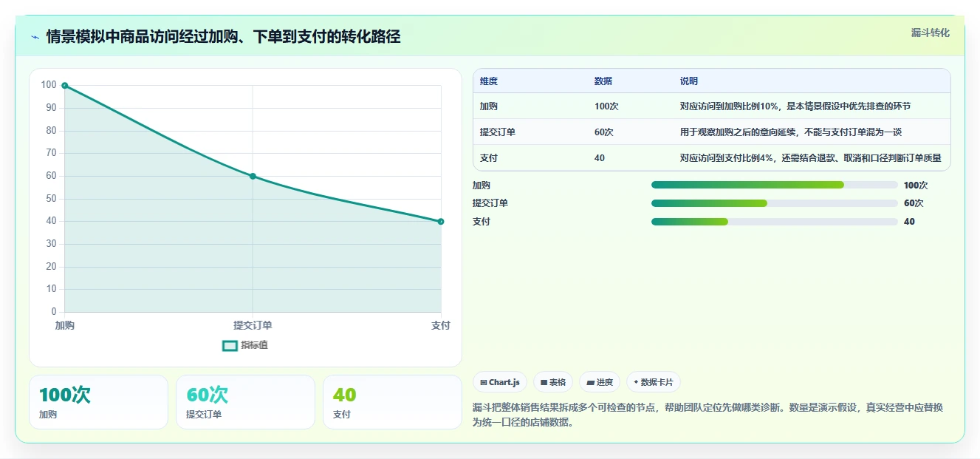Viewport: 980px width, 459px height.
Task: Select the 表格 chip
Action: point(553,382)
